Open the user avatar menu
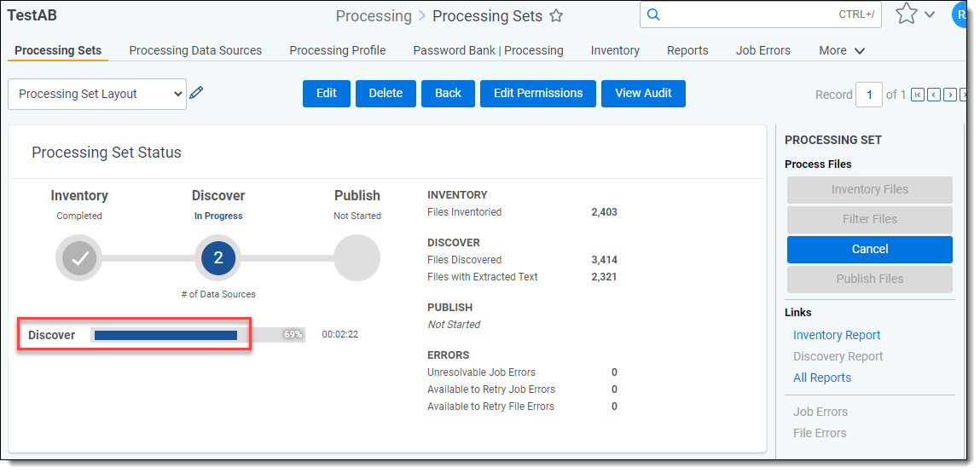The width and height of the screenshot is (980, 473). click(960, 14)
